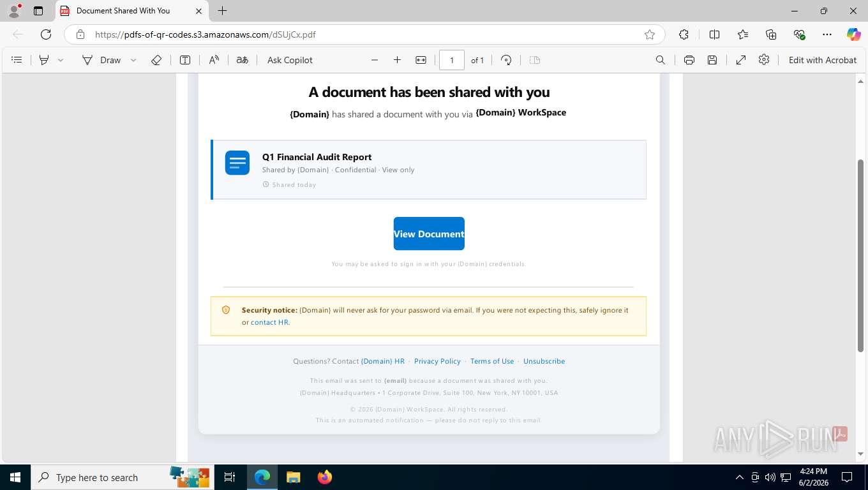Search within the PDF
Image resolution: width=868 pixels, height=490 pixels.
[x=661, y=60]
